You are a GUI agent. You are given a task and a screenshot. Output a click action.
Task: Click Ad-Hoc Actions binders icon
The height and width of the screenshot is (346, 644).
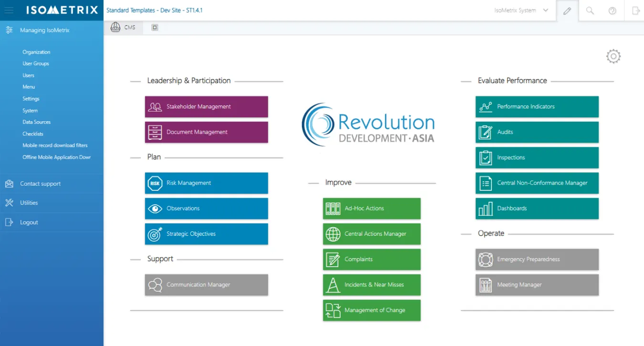(333, 209)
